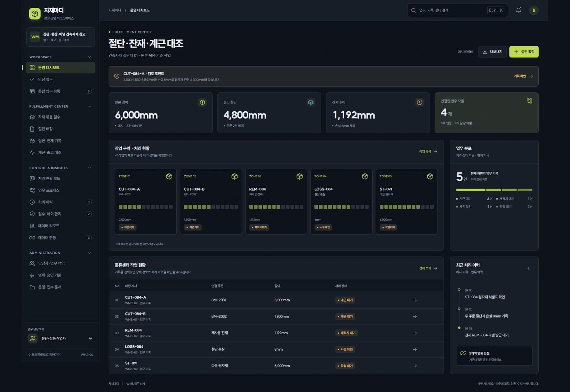This screenshot has width=570, height=392.
Task: Open the 작업 목록 link
Action: coord(428,151)
